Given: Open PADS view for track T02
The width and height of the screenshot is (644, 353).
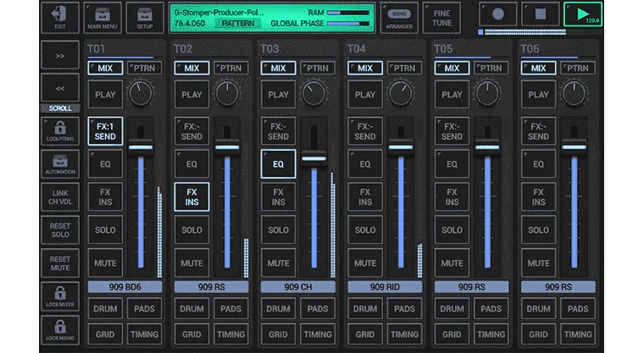Looking at the screenshot, I should pyautogui.click(x=230, y=309).
